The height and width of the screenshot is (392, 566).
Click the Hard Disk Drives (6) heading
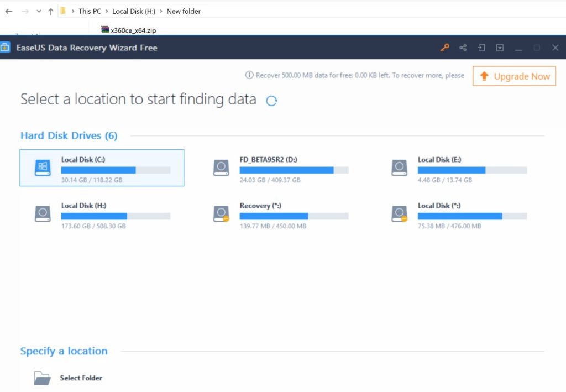[69, 135]
